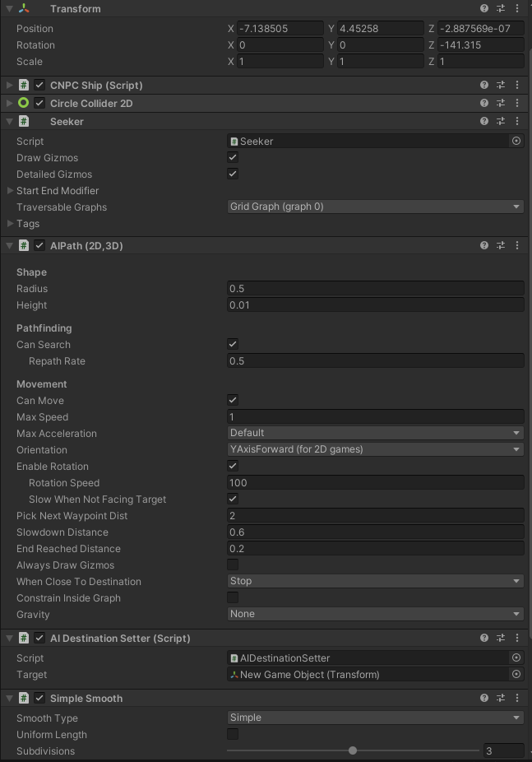Click AI Destination Setter component header
Screen dimensions: 532x762
point(120,638)
